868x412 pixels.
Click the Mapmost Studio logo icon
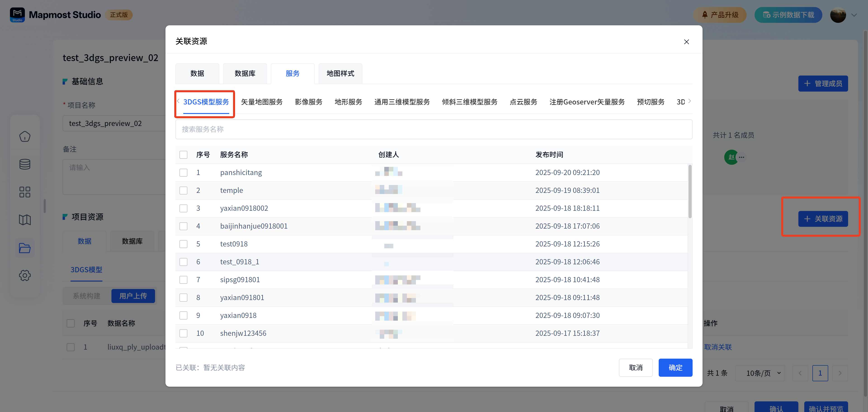pyautogui.click(x=17, y=15)
